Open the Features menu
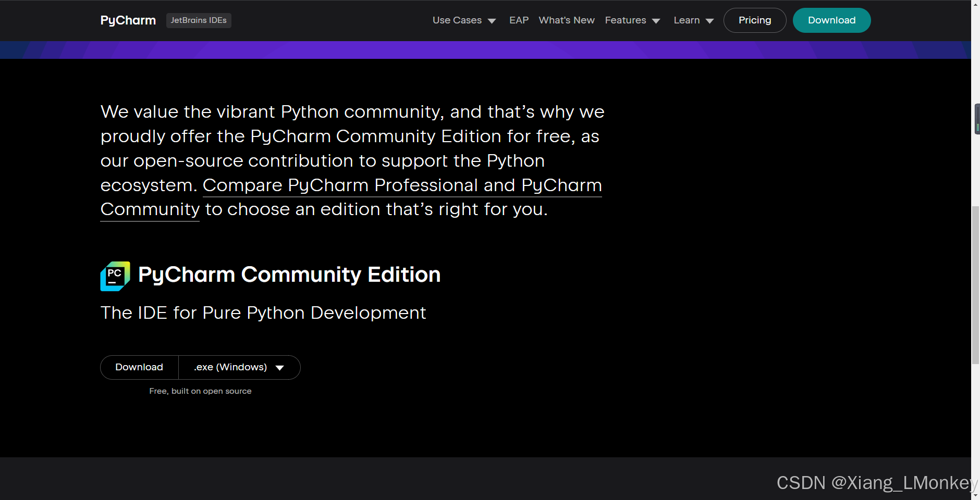The width and height of the screenshot is (980, 500). (x=626, y=20)
